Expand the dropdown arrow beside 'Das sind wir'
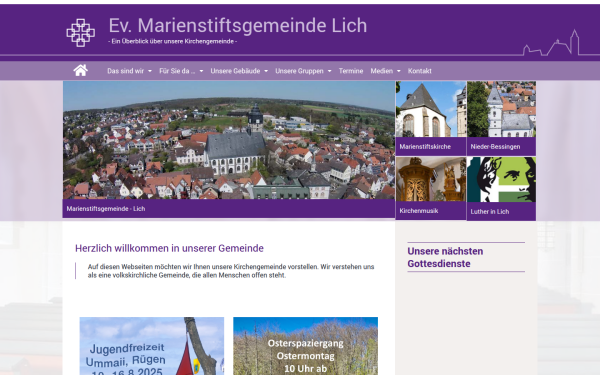The height and width of the screenshot is (375, 600). point(150,71)
